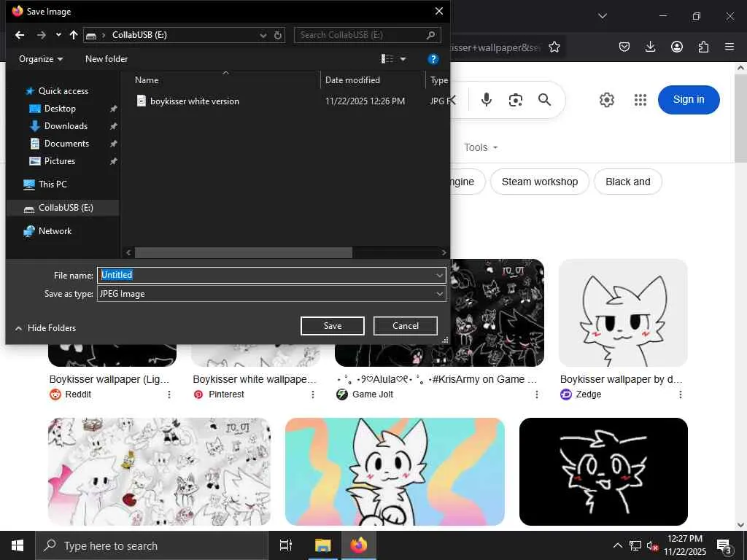Select Quick access in the navigation pane

[63, 91]
